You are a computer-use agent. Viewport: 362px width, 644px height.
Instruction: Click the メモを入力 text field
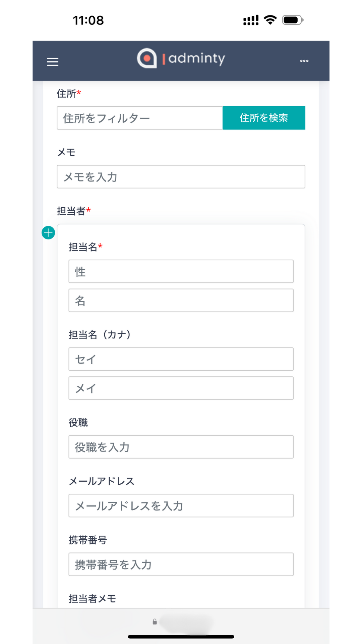[181, 177]
